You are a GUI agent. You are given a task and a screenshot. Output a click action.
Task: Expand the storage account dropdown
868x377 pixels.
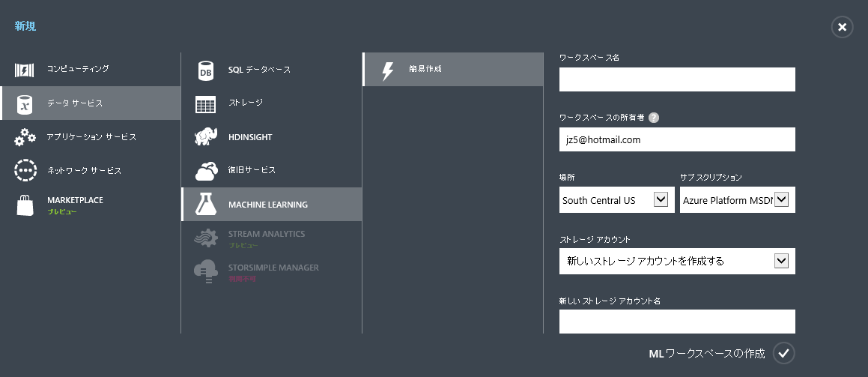781,261
